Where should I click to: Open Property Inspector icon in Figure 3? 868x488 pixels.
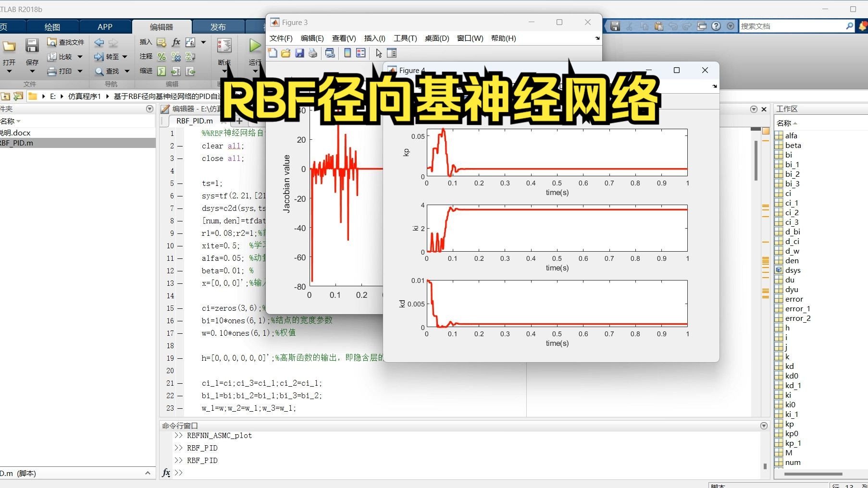pyautogui.click(x=392, y=53)
